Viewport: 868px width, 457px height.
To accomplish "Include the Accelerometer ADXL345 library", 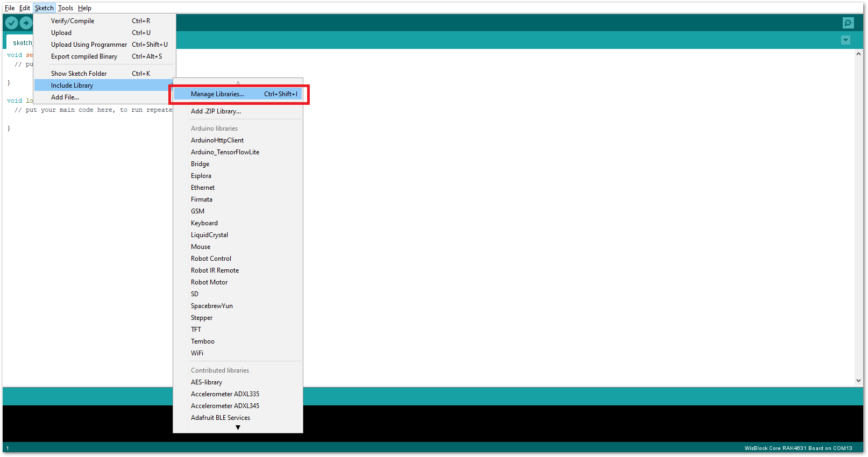I will point(238,406).
